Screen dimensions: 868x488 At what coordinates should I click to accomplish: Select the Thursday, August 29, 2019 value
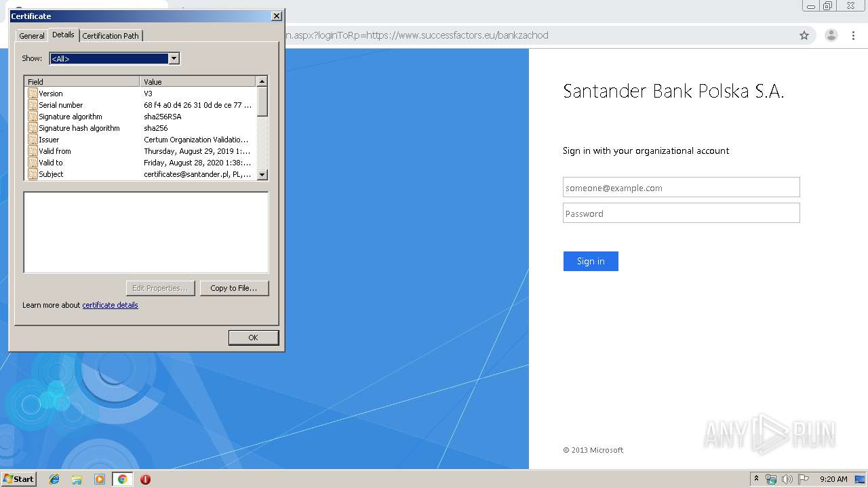(x=197, y=151)
